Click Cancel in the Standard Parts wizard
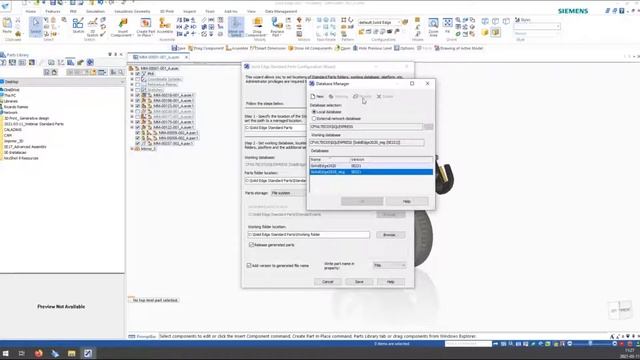Screen dimensions: 640x360 [x=328, y=282]
